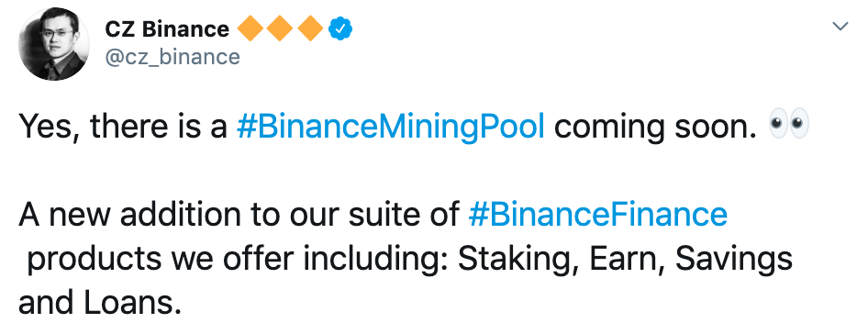Open the #BinanceMiningPool hashtag

[x=390, y=128]
